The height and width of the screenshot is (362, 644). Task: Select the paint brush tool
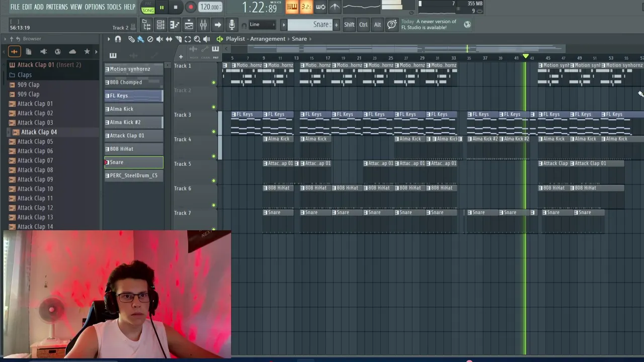coord(140,39)
